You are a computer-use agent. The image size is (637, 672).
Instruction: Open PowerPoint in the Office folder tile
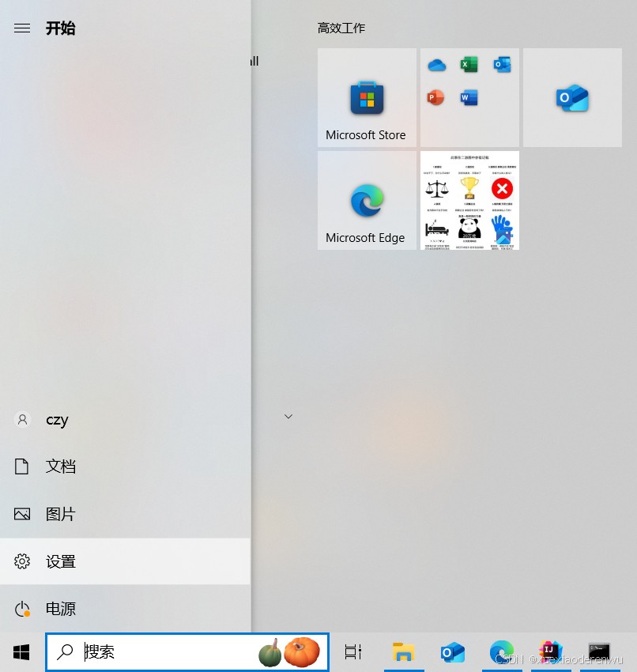point(436,98)
